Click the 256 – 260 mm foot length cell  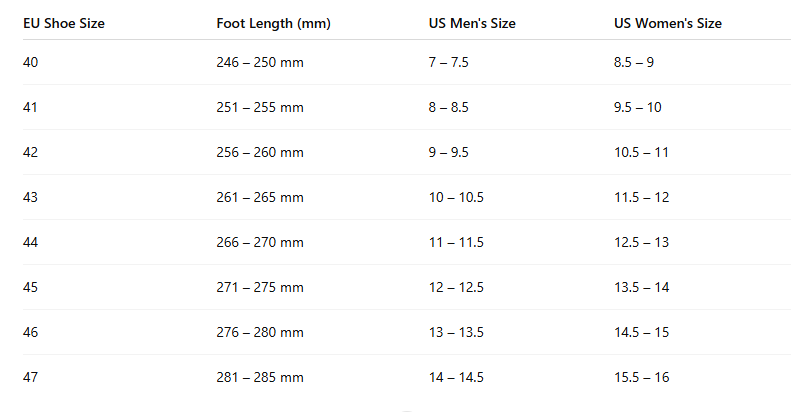260,152
